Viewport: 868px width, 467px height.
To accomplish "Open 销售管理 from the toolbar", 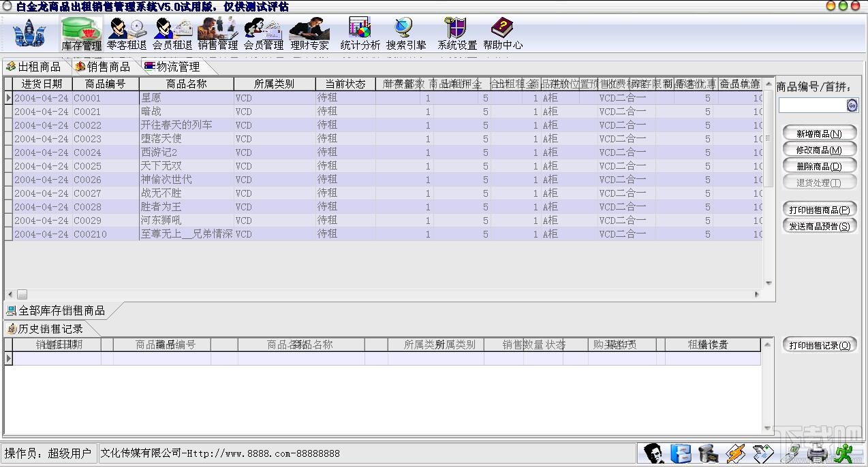I will coord(217,33).
